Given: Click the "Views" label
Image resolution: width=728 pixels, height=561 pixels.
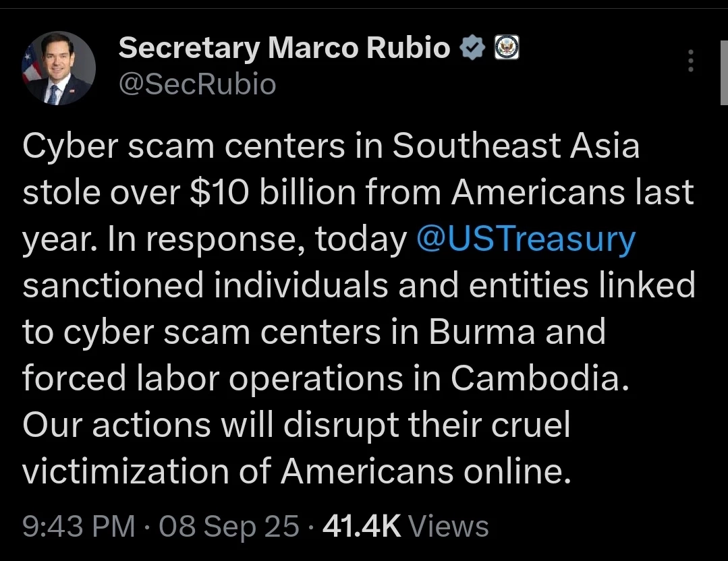Looking at the screenshot, I should point(448,527).
